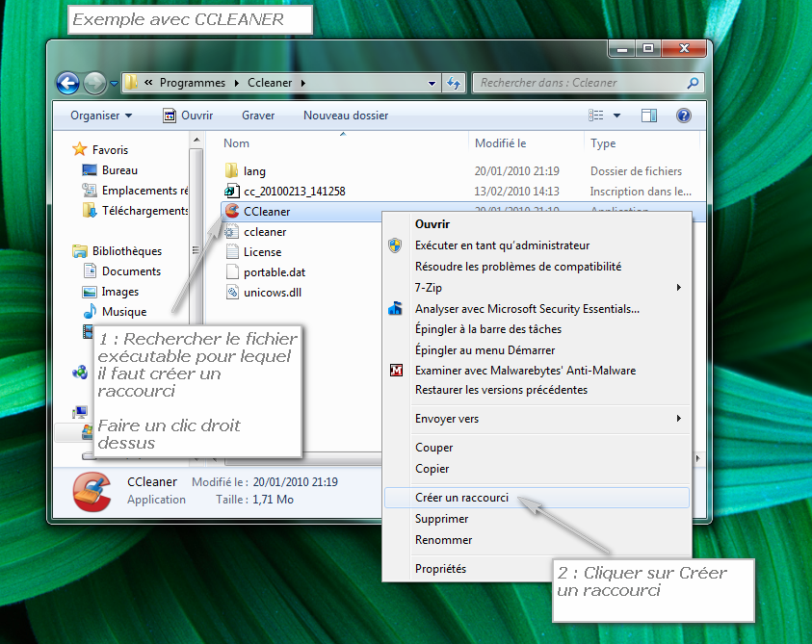Toggle the preview pane icon

[x=649, y=116]
